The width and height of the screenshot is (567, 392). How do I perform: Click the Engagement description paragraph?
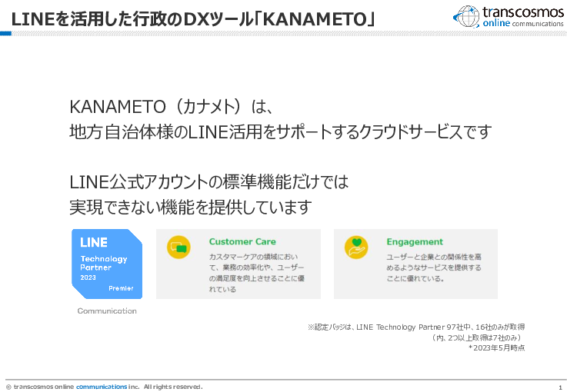(434, 267)
